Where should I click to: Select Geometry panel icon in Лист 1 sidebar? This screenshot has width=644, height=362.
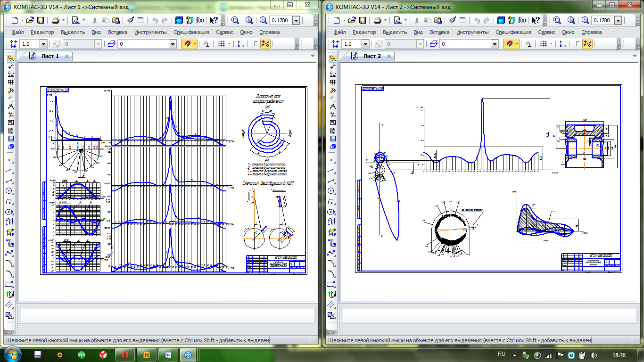[10, 58]
